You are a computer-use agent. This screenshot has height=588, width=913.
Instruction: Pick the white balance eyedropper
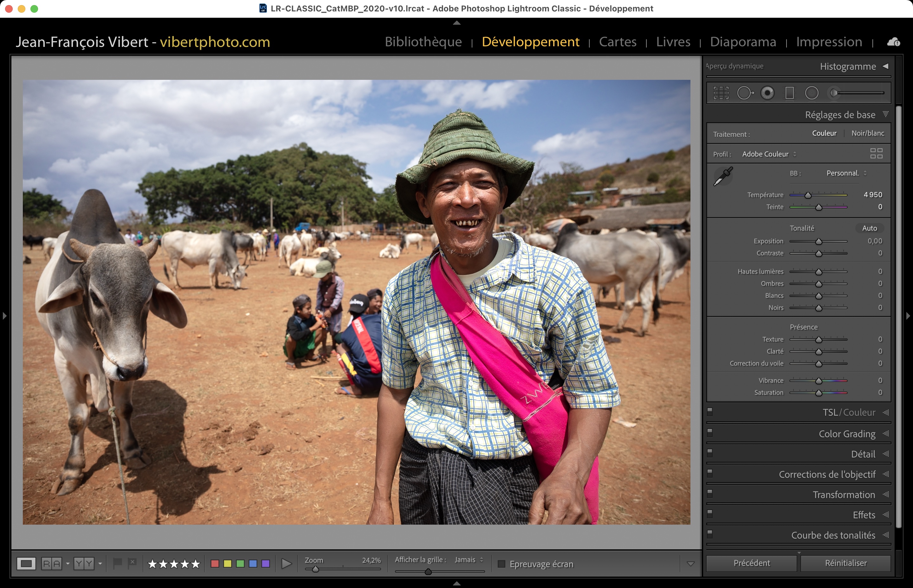(723, 176)
